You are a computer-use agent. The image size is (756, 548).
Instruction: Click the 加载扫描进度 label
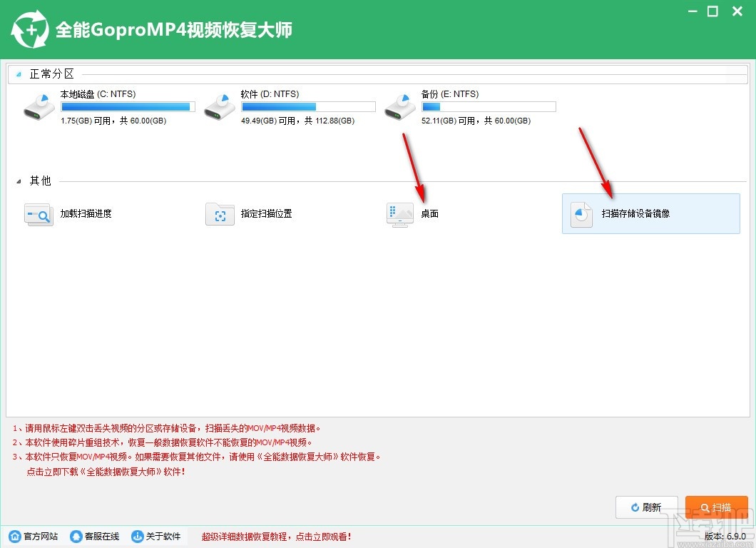coord(86,213)
